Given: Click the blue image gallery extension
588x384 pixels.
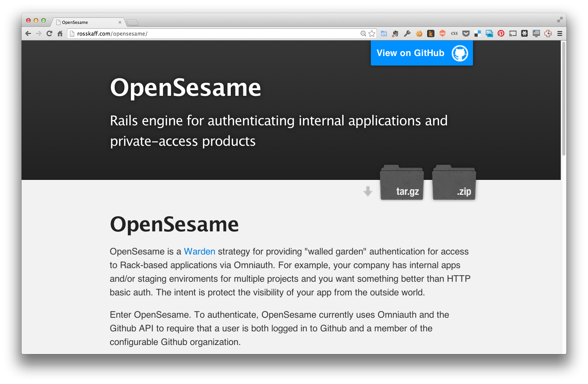Looking at the screenshot, I should [x=489, y=34].
